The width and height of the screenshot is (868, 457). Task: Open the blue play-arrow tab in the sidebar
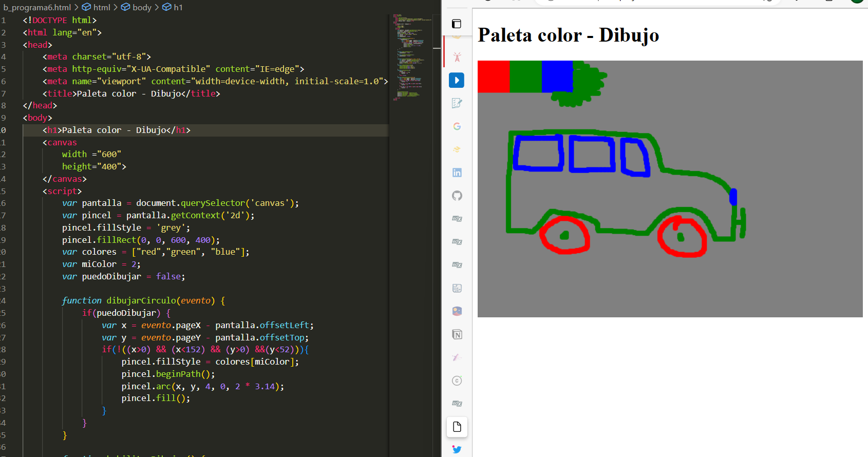(x=457, y=80)
